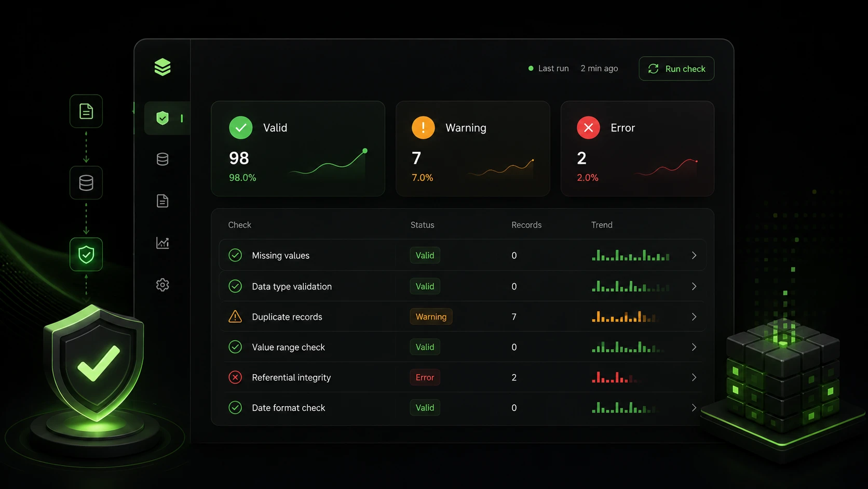The image size is (868, 489).
Task: Click the Duplicate records warning triangle
Action: click(235, 316)
